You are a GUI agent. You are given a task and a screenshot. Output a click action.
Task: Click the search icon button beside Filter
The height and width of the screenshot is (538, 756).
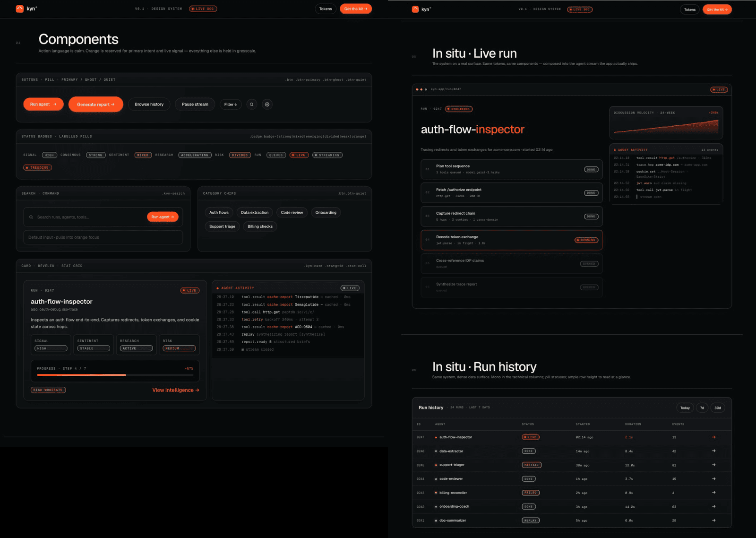coord(252,104)
